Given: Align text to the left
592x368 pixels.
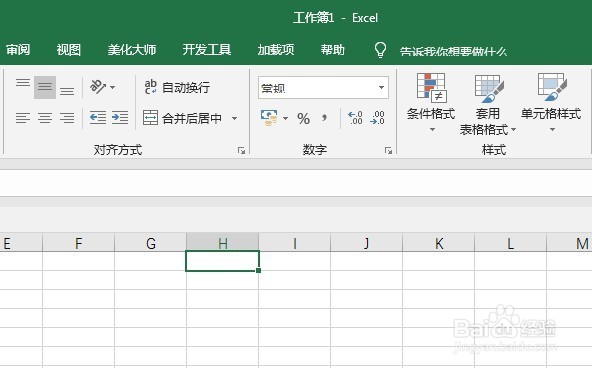Looking at the screenshot, I should pyautogui.click(x=23, y=118).
